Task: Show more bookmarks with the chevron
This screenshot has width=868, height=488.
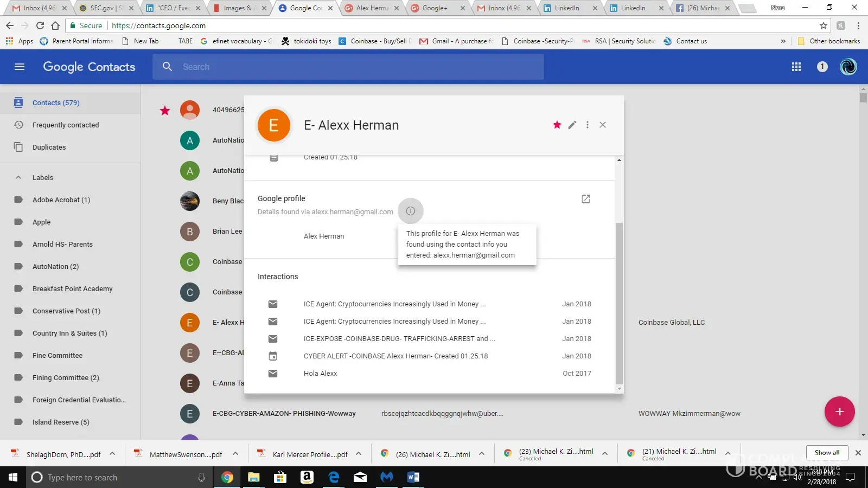Action: click(x=783, y=41)
